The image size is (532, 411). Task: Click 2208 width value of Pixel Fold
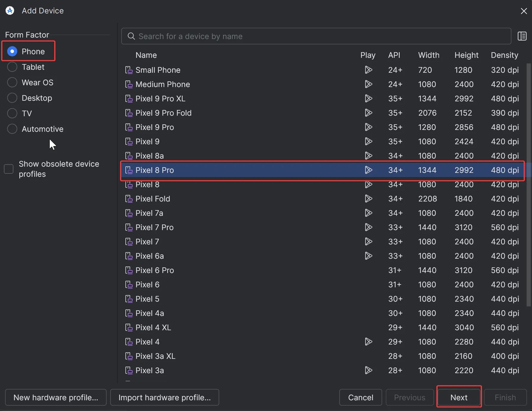[427, 199]
